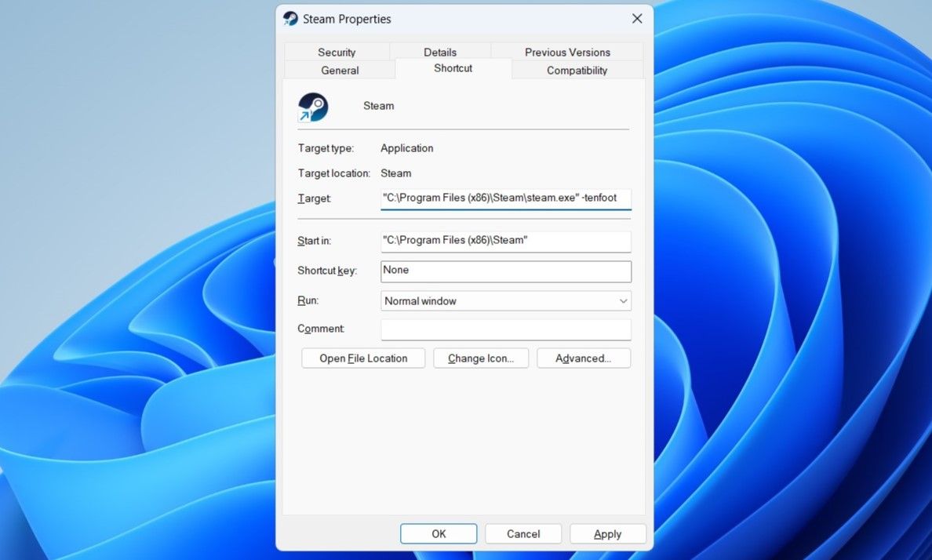This screenshot has height=560, width=932.
Task: Open the Run mode dropdown
Action: coord(505,300)
